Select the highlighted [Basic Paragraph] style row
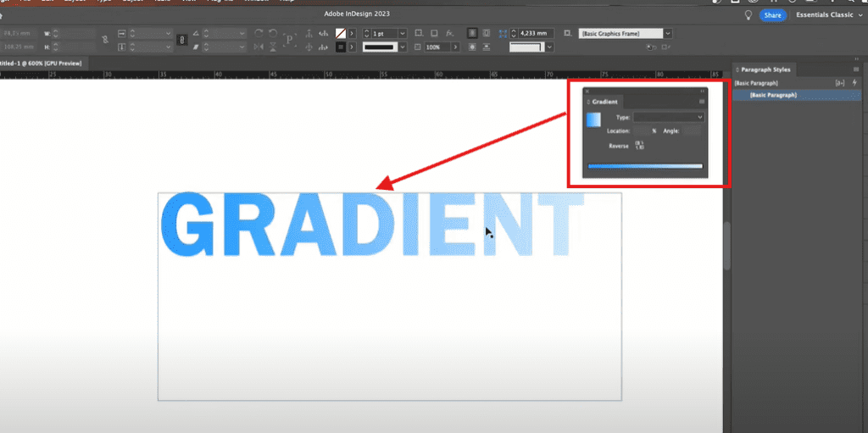Image resolution: width=868 pixels, height=433 pixels. tap(797, 95)
